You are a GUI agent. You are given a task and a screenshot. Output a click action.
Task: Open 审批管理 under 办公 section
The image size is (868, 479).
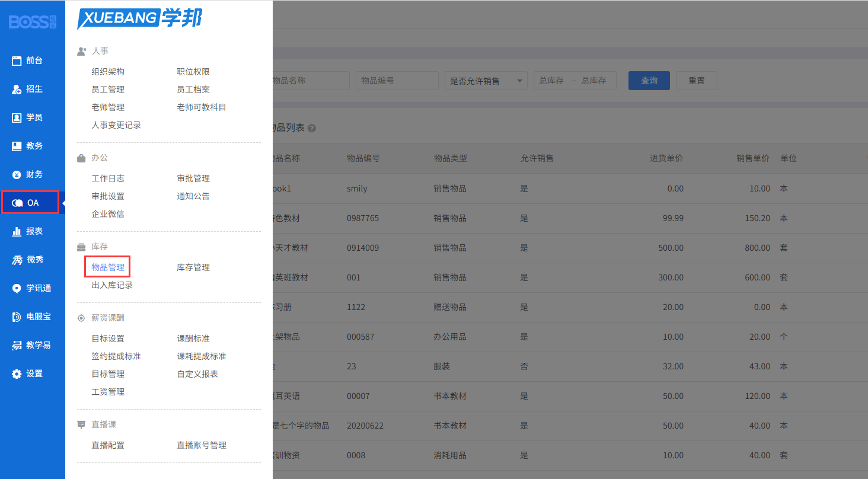tap(193, 178)
